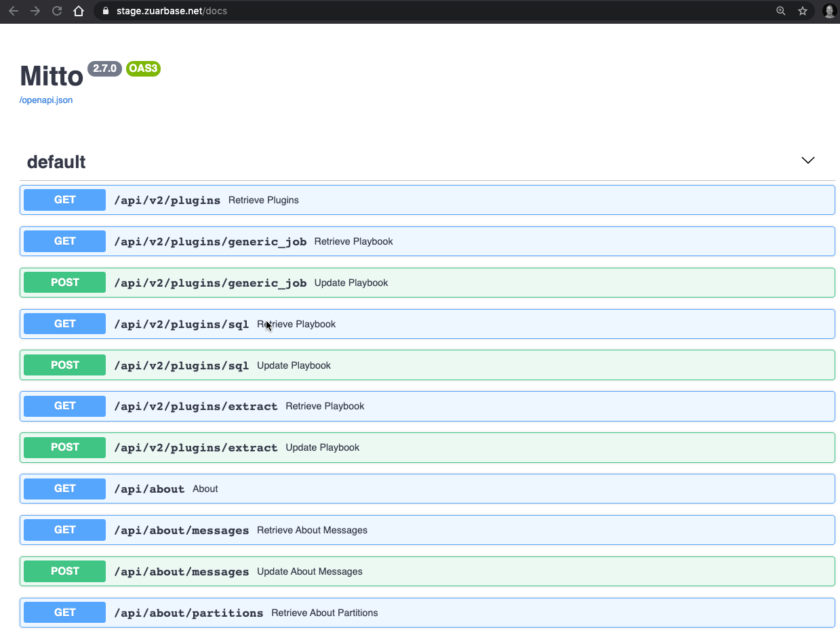Open the /openapi.json link
The width and height of the screenshot is (840, 633).
point(46,100)
